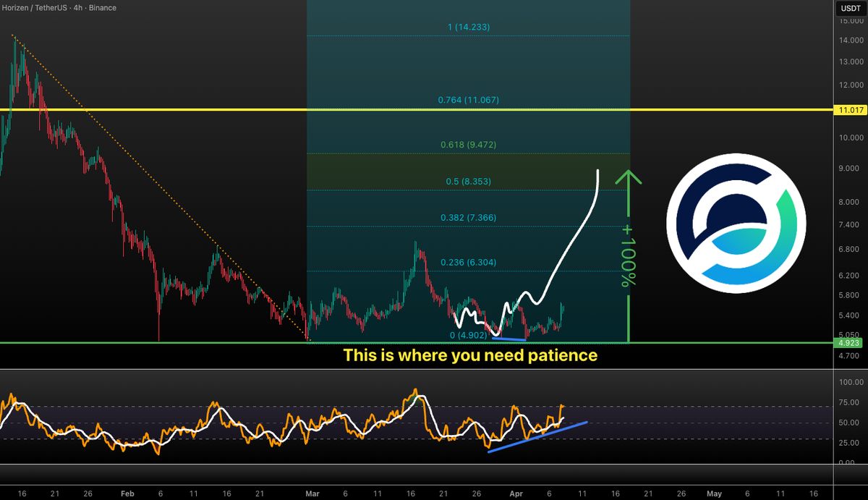Click 4.700 on the price scale
The width and height of the screenshot is (868, 500).
[x=850, y=356]
